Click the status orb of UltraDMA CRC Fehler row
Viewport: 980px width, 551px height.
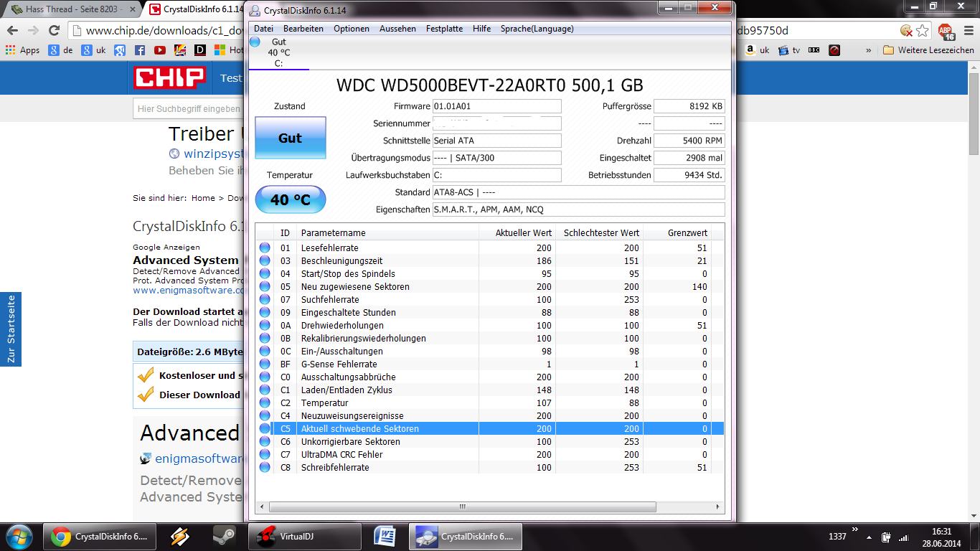[x=265, y=454]
